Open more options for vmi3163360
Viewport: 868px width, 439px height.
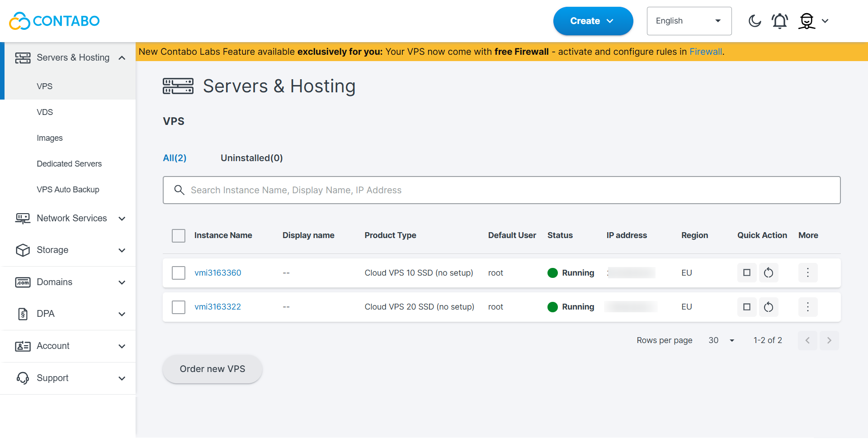[808, 272]
